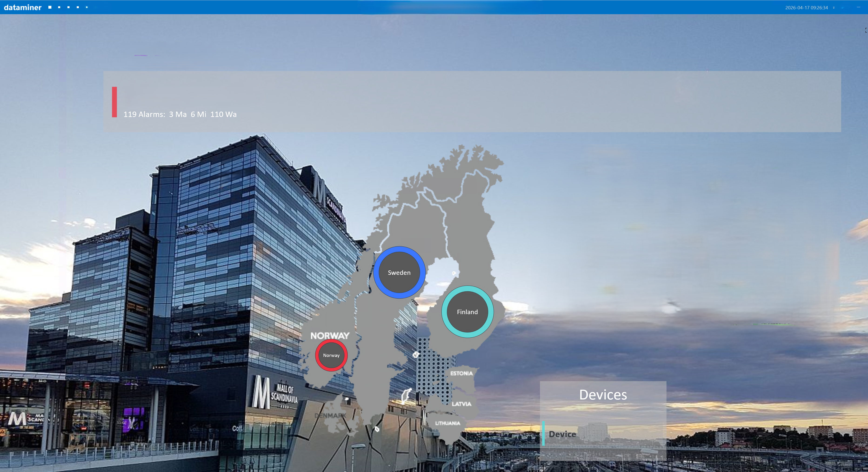868x472 pixels.
Task: Click the red alarm severity bar
Action: click(115, 102)
